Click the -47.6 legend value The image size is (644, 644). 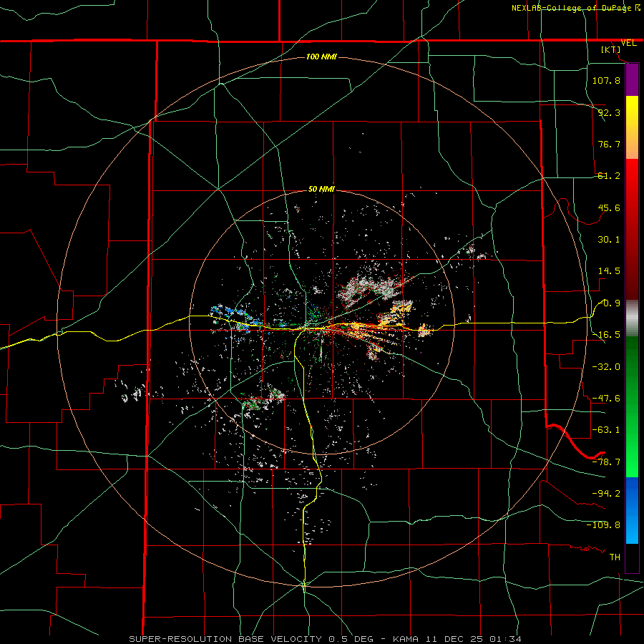click(606, 399)
